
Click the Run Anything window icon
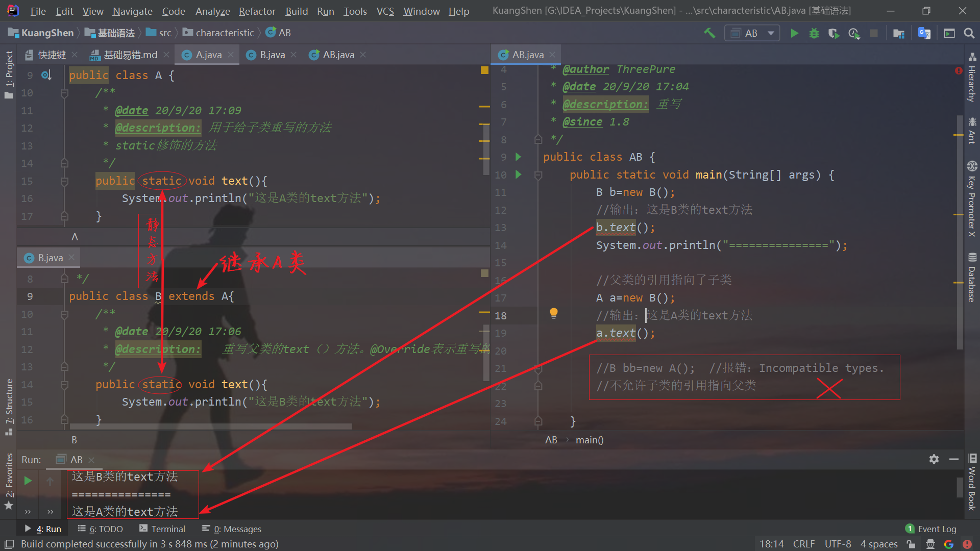949,33
